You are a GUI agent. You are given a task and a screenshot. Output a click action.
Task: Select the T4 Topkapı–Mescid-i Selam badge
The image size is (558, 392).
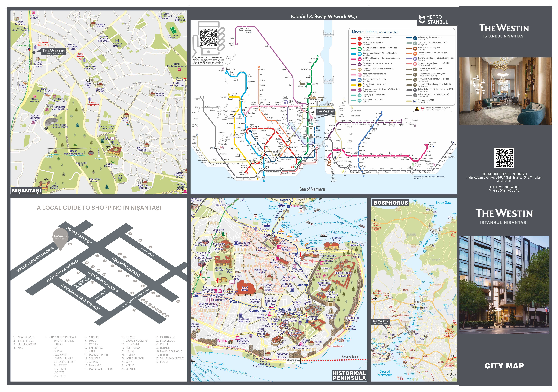click(x=415, y=54)
